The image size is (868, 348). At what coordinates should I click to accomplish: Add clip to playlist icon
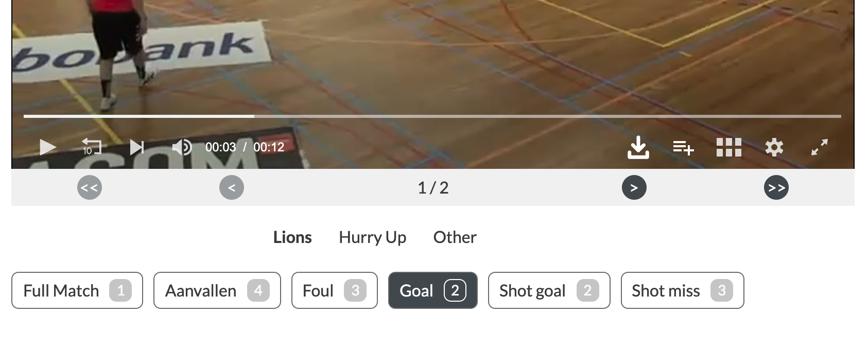tap(683, 148)
